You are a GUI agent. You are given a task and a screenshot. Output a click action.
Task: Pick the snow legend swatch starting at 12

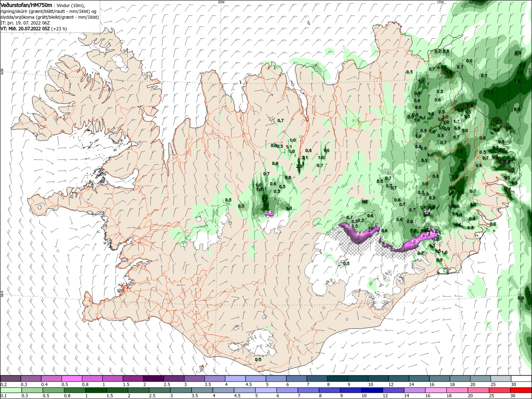[399, 379]
